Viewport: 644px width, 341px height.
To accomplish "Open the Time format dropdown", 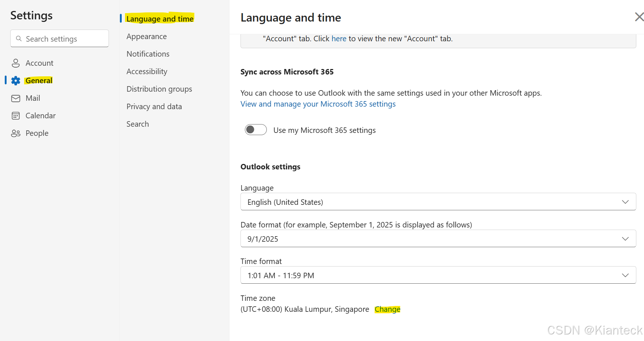I will (x=438, y=275).
